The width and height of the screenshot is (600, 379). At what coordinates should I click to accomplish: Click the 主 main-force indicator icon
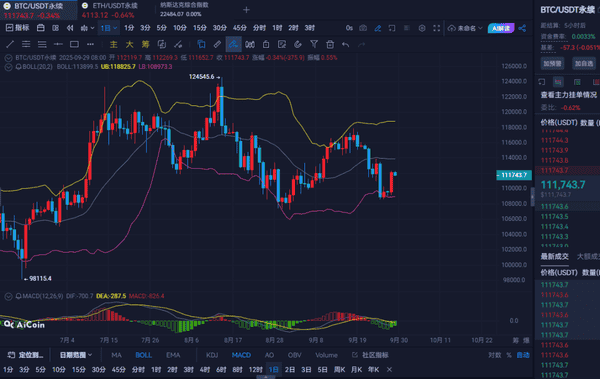click(x=114, y=44)
